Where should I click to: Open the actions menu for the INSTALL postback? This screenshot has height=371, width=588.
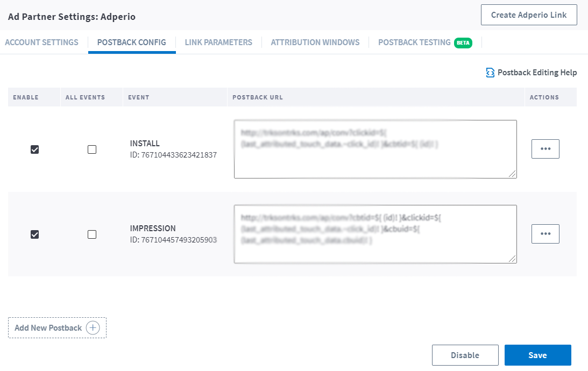click(546, 149)
